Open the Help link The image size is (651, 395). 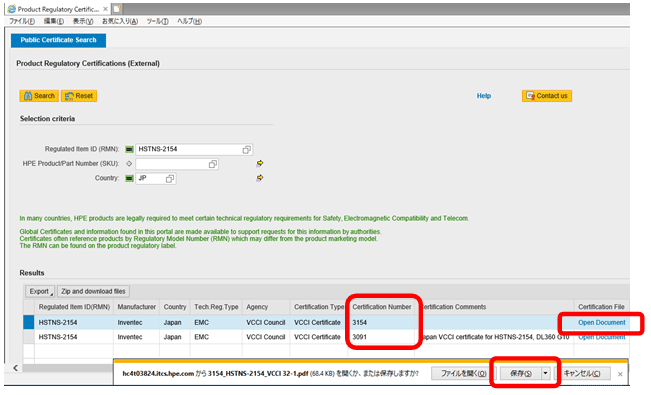[x=484, y=96]
